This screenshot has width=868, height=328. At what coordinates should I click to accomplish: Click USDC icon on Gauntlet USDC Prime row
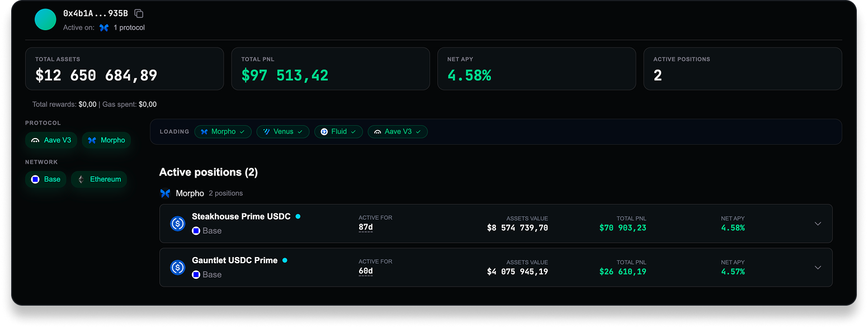click(178, 268)
